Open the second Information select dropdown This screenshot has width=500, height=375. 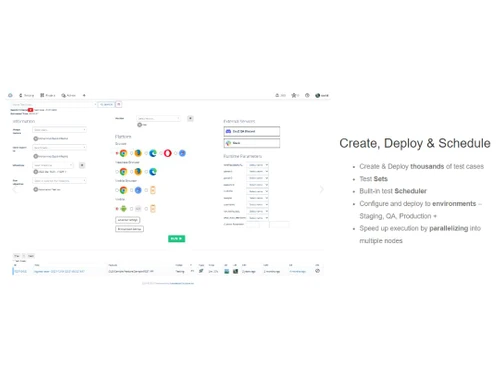(59, 147)
